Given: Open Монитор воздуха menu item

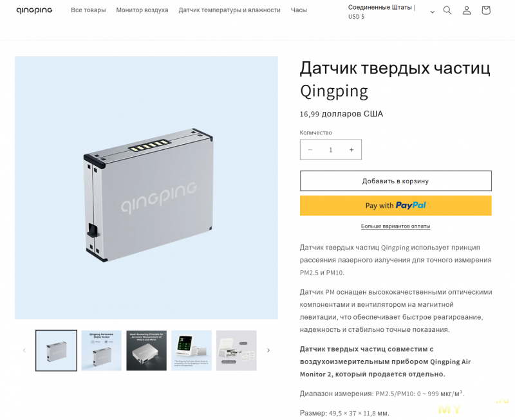Looking at the screenshot, I should coord(142,10).
